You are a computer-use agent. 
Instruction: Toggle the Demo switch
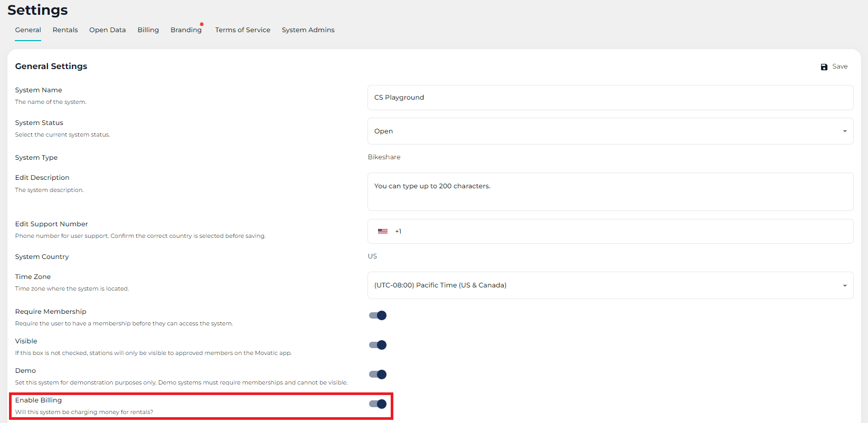click(x=378, y=374)
